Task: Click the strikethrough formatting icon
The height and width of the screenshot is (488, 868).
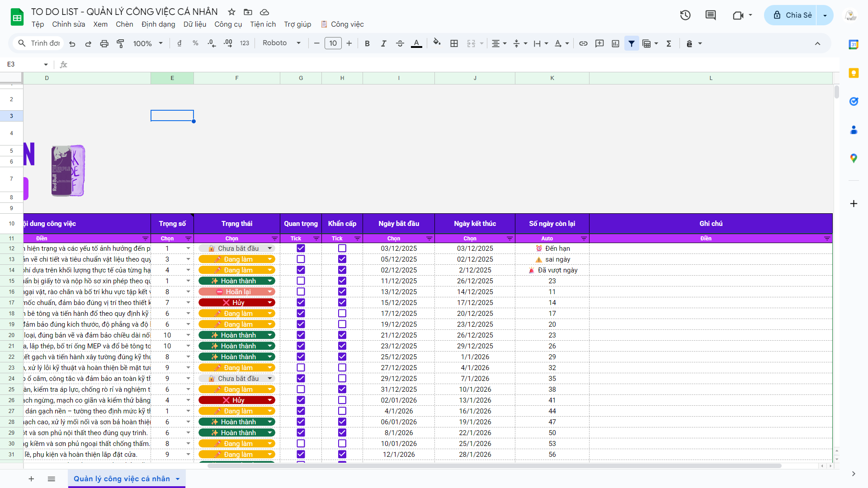Action: 400,43
